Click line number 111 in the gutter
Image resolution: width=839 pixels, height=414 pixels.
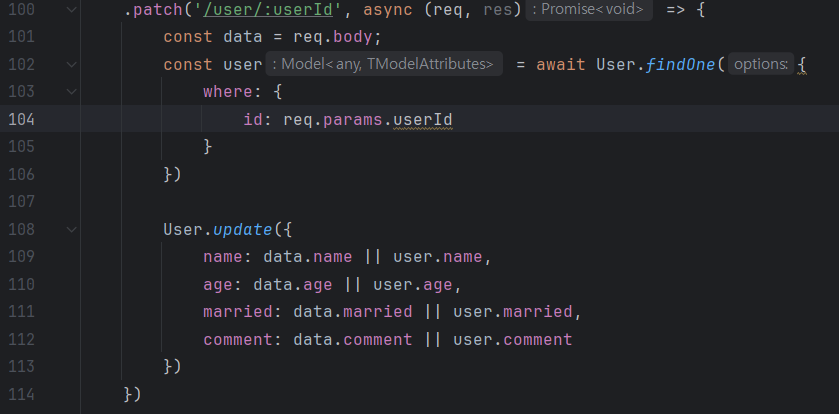(22, 312)
